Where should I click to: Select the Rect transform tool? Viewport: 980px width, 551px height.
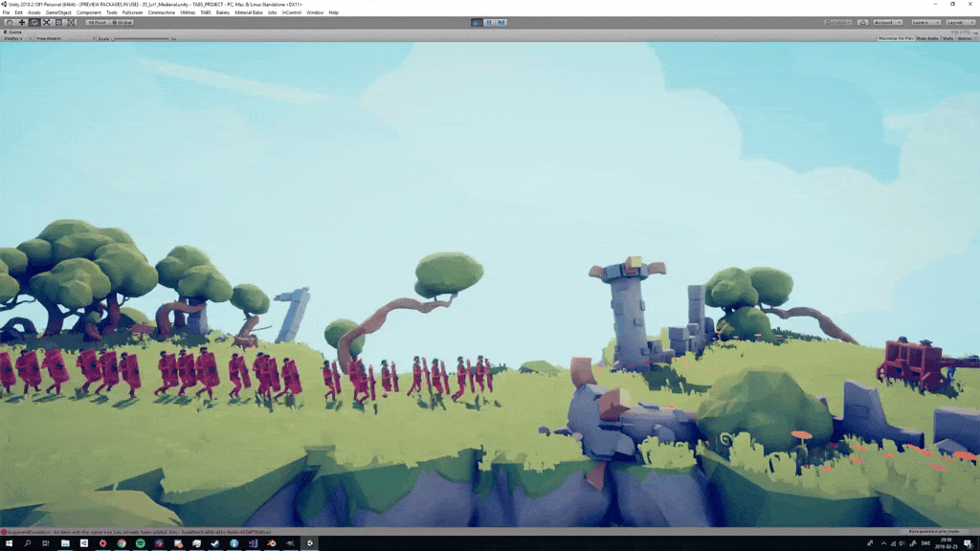(x=58, y=22)
